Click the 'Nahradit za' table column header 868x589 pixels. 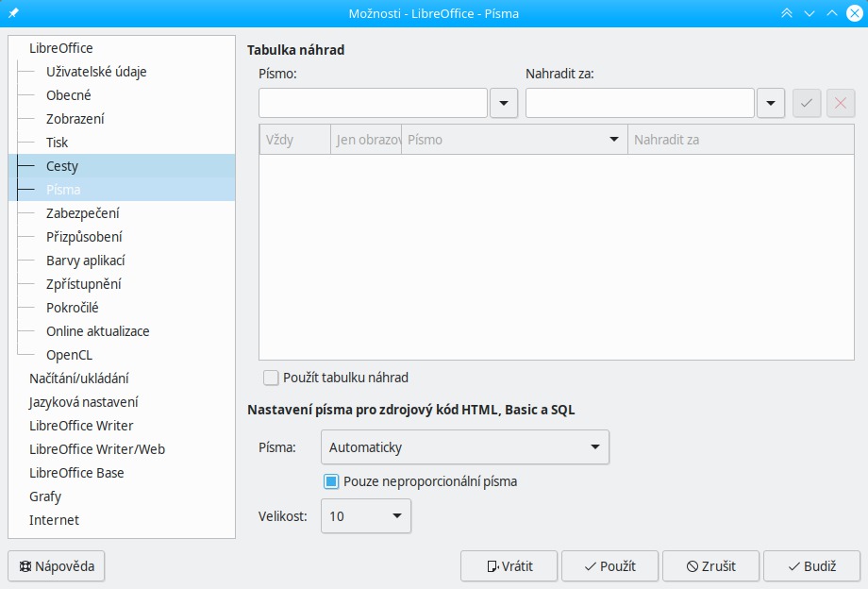(741, 140)
